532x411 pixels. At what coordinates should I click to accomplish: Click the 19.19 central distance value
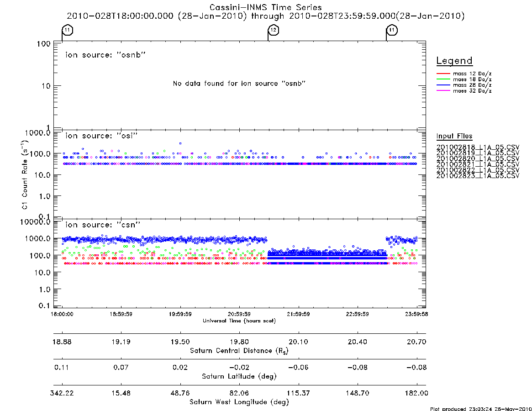121,342
